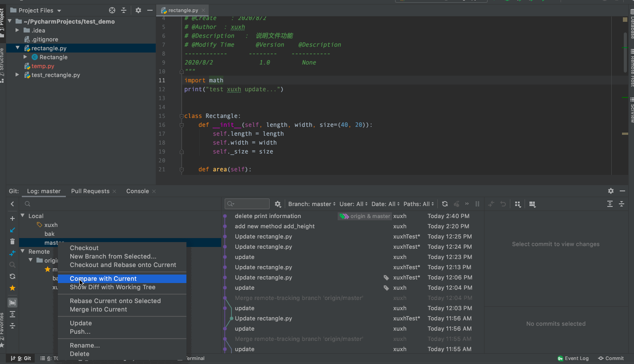The height and width of the screenshot is (364, 634).
Task: Click the compare with current branch icon
Action: [x=12, y=253]
